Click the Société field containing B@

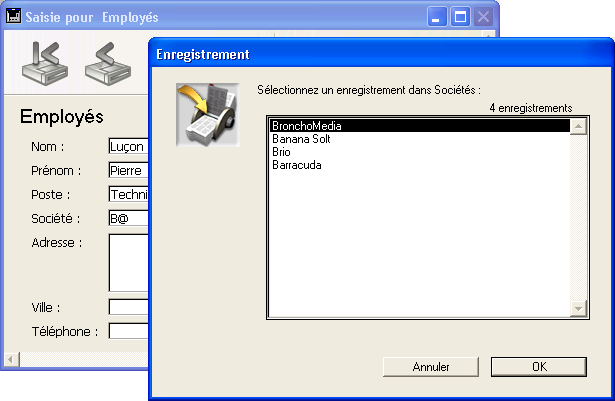[x=128, y=218]
